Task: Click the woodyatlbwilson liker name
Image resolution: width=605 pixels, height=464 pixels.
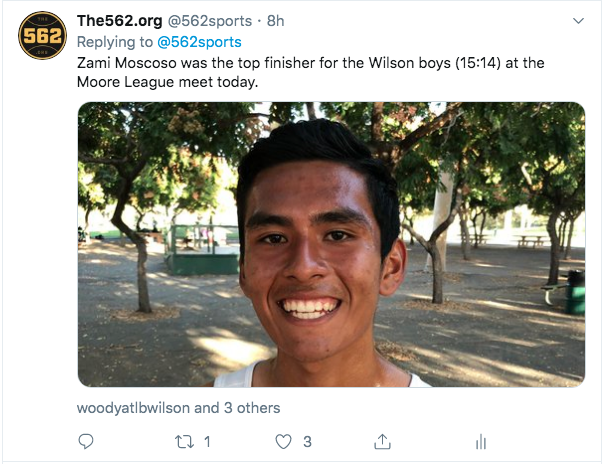Action: point(133,408)
